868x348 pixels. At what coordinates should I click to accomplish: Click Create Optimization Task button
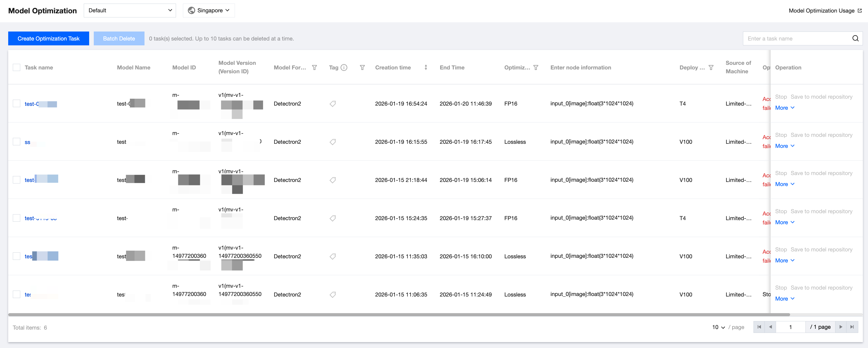click(48, 38)
